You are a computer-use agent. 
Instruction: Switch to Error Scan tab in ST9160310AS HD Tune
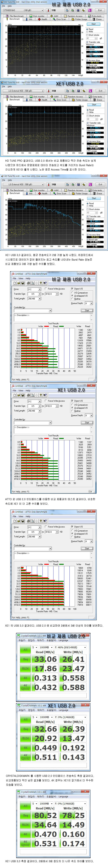pos(59,19)
